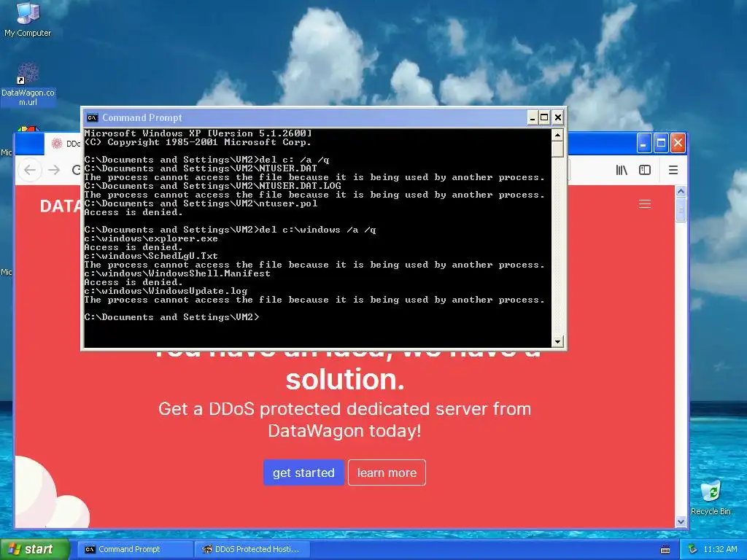Click the 'c:\windows\WindowsUpdate.log' output line
The height and width of the screenshot is (560, 747).
point(166,290)
